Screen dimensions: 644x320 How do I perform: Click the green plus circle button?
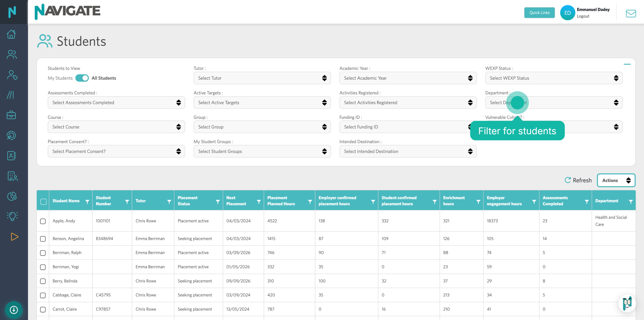point(14,310)
